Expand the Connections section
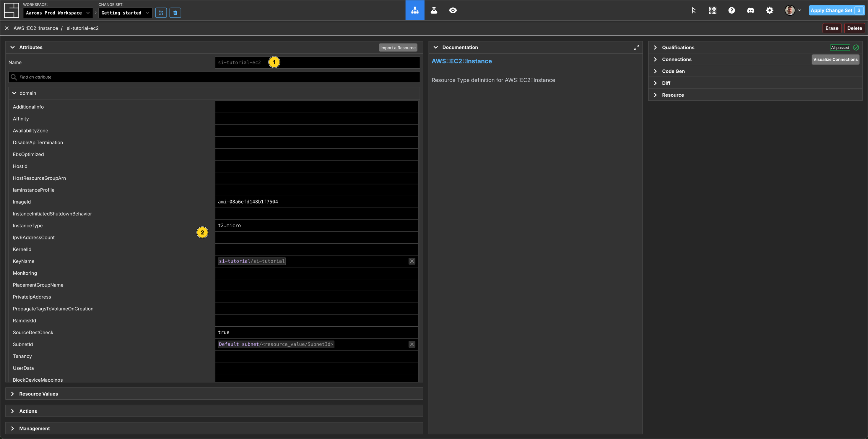The image size is (868, 439). (x=655, y=59)
